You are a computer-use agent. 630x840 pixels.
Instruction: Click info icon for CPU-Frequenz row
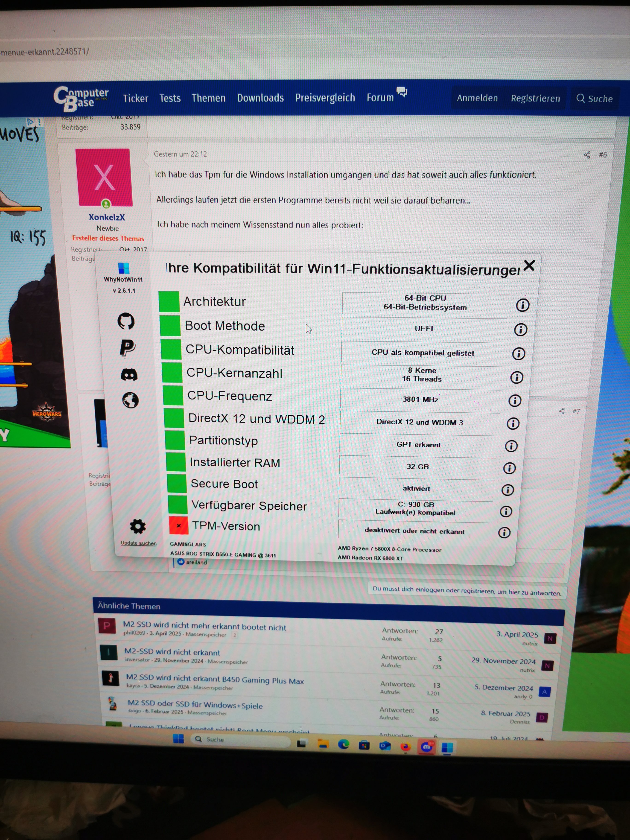515,401
